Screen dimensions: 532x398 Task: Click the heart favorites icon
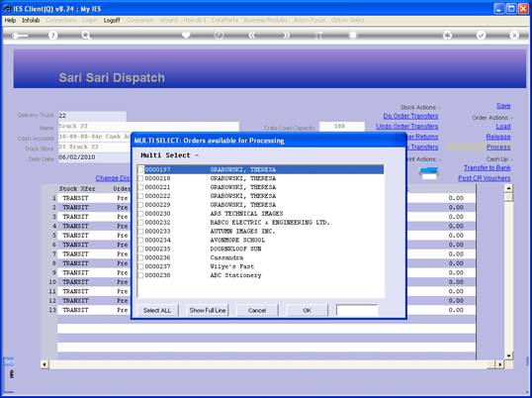click(x=186, y=36)
